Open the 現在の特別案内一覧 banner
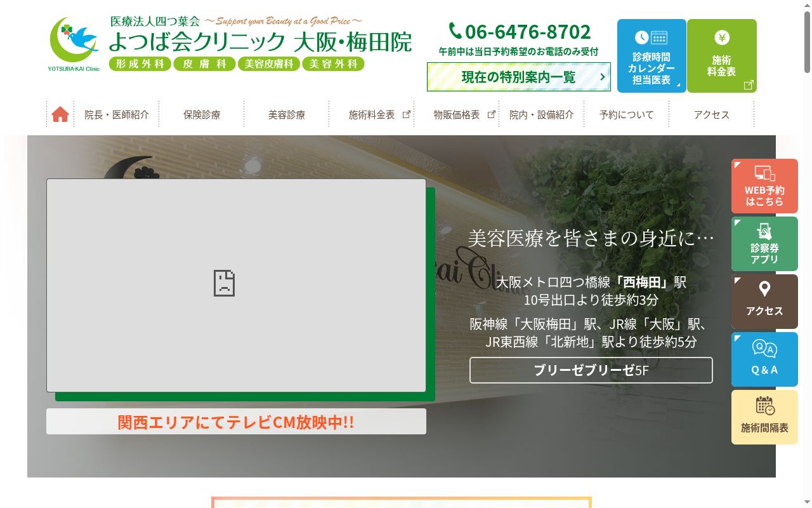Screen dimensions: 812x508 coord(519,77)
